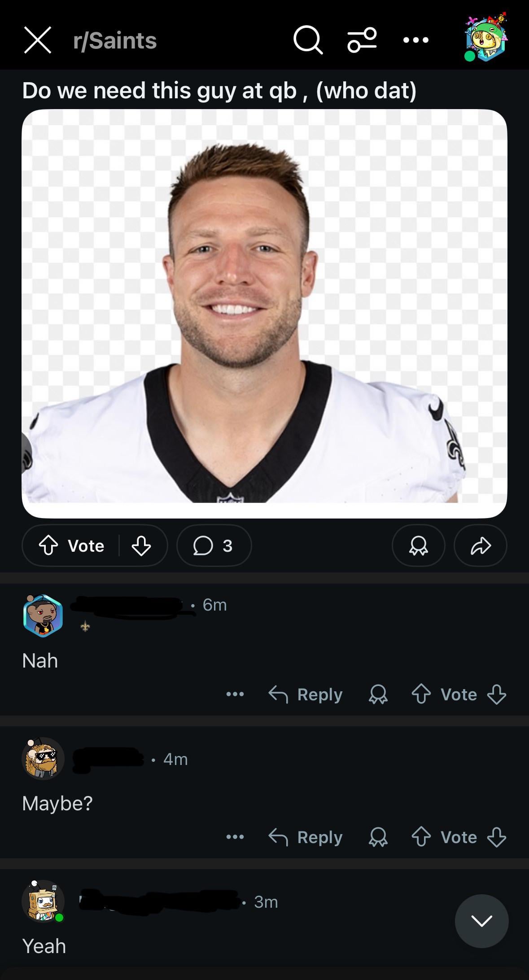The width and height of the screenshot is (529, 980).
Task: Upvote the post about the qb
Action: tap(48, 546)
